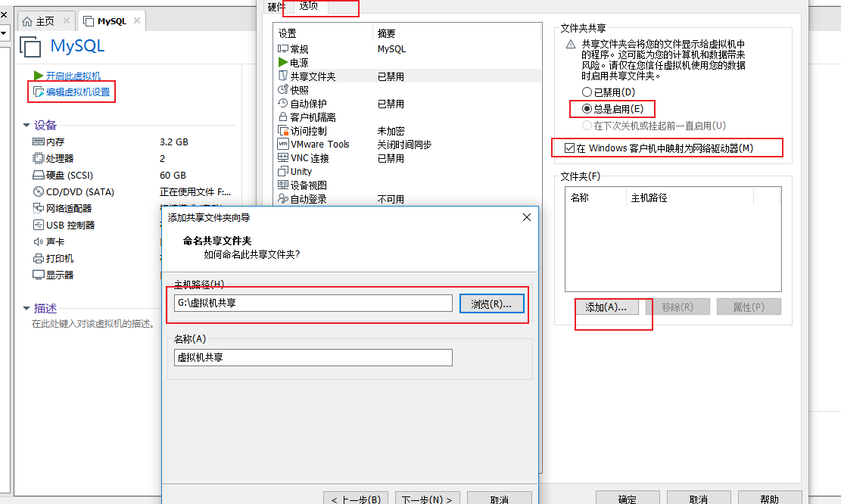Toggle map as network drive checkbox
The width and height of the screenshot is (841, 504).
pyautogui.click(x=569, y=148)
